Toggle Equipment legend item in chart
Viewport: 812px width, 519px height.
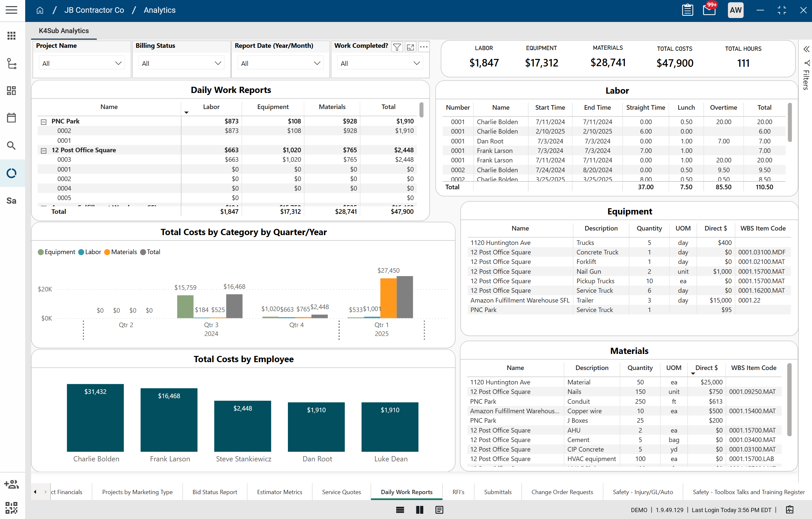point(56,252)
